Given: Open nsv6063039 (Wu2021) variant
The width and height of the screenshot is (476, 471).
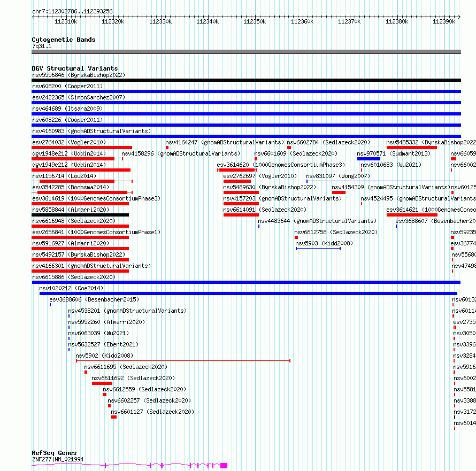Looking at the screenshot, I should click(x=98, y=333).
